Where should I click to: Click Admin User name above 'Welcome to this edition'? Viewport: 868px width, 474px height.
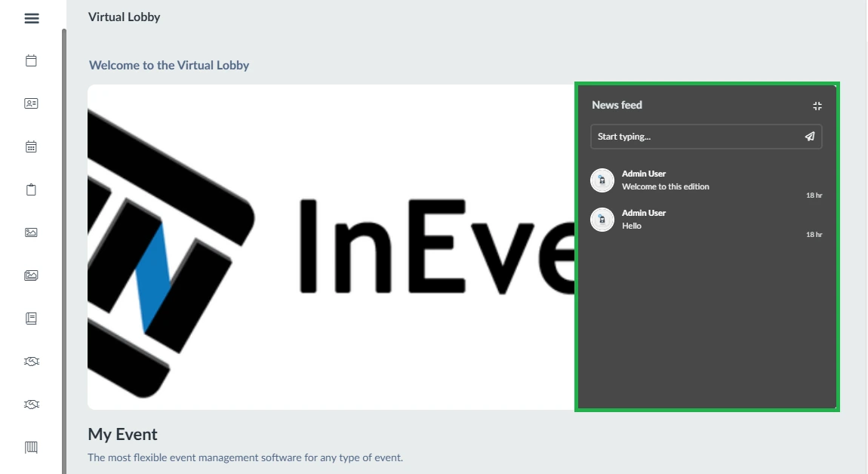pyautogui.click(x=644, y=174)
